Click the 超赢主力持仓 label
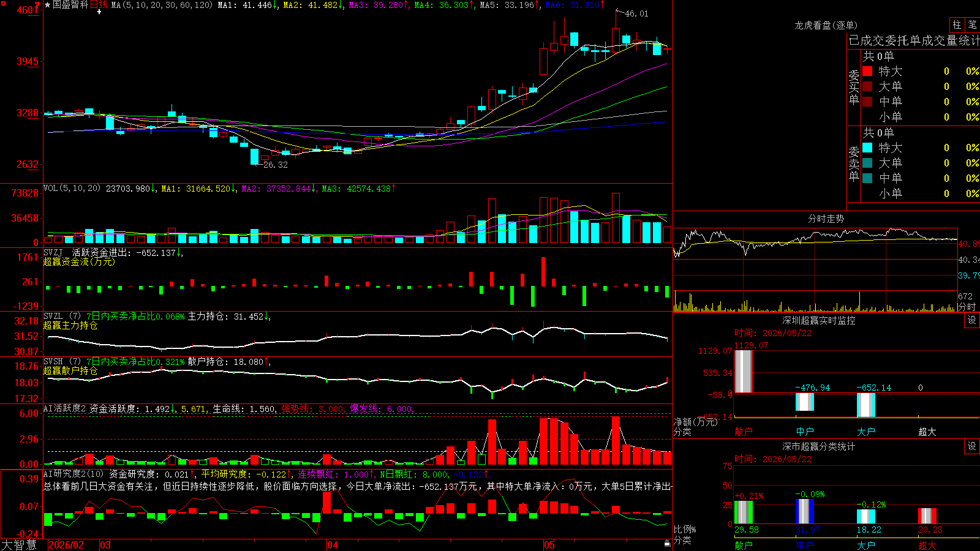Viewport: 980px width, 551px height. click(x=70, y=325)
